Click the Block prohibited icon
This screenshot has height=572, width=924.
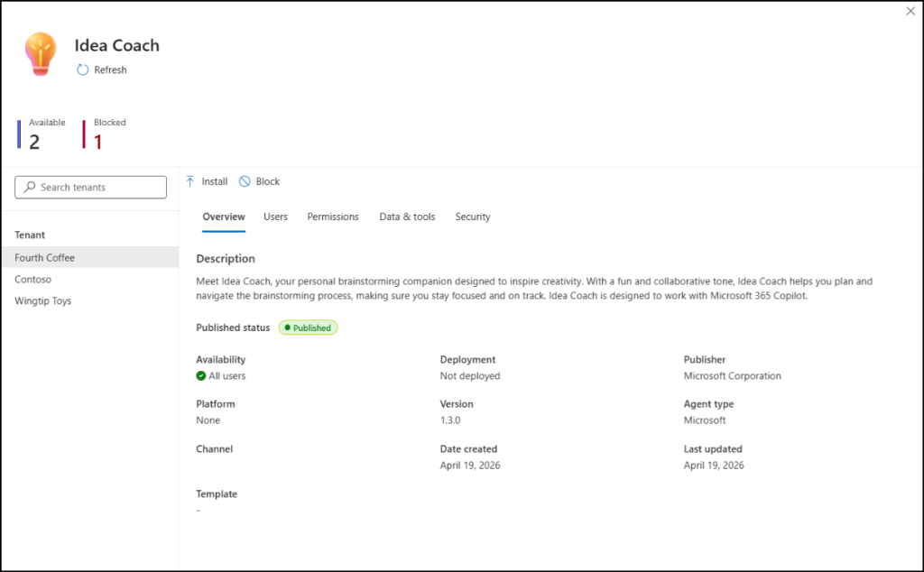[245, 181]
